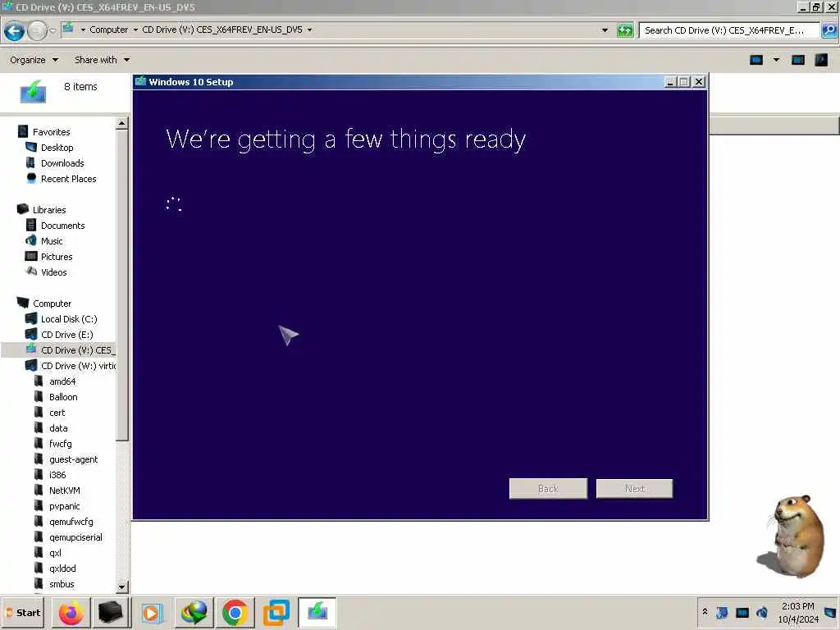Viewport: 840px width, 630px height.
Task: Click the help icon in the Explorer toolbar
Action: (821, 60)
